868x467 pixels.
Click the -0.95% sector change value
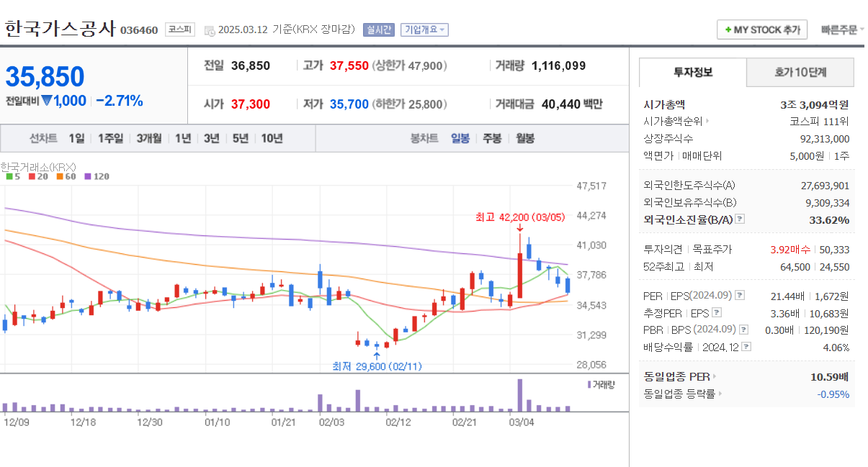point(833,394)
